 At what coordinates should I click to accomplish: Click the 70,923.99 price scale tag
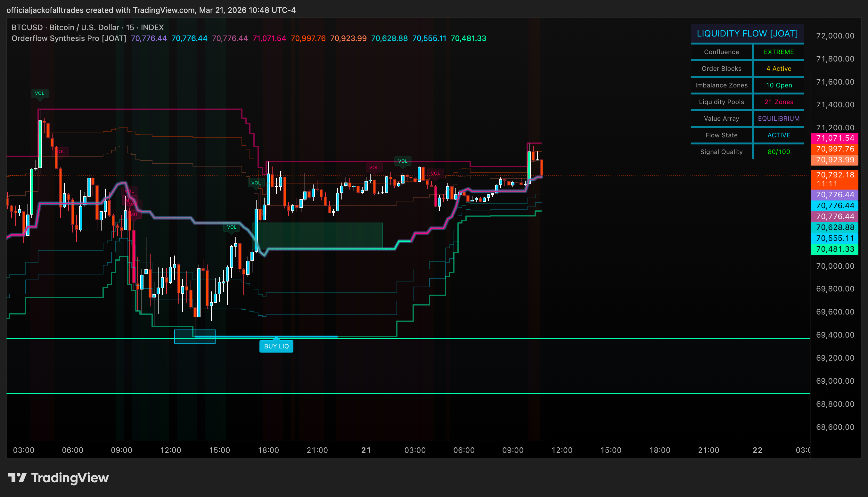tap(835, 160)
